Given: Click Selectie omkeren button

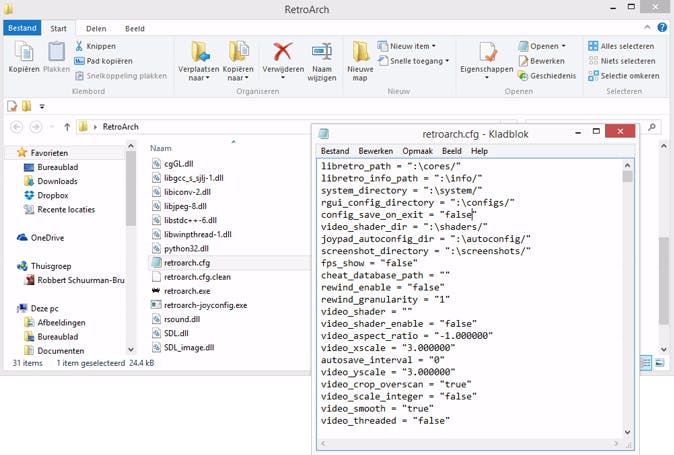Looking at the screenshot, I should (622, 75).
